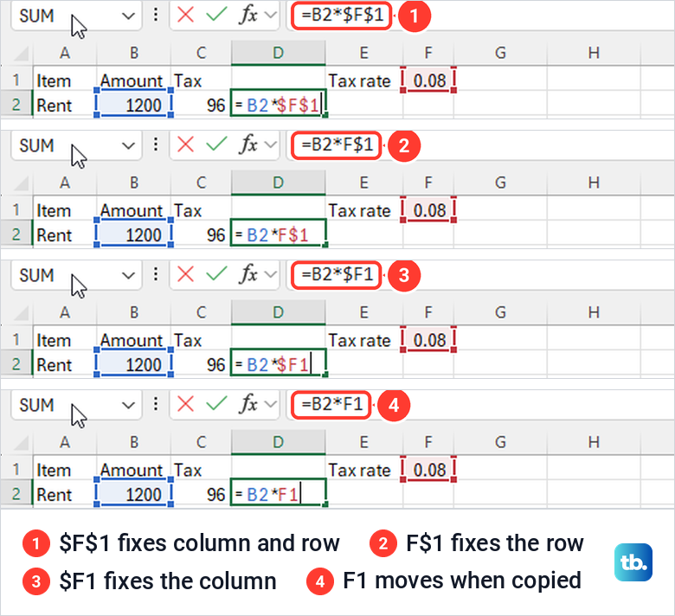Expand the fx chevron beside =B2*F1
Screen dimensions: 675x616
(x=270, y=404)
